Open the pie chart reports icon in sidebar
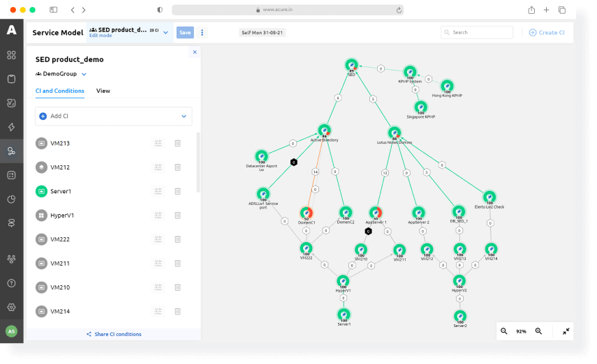 coord(11,199)
